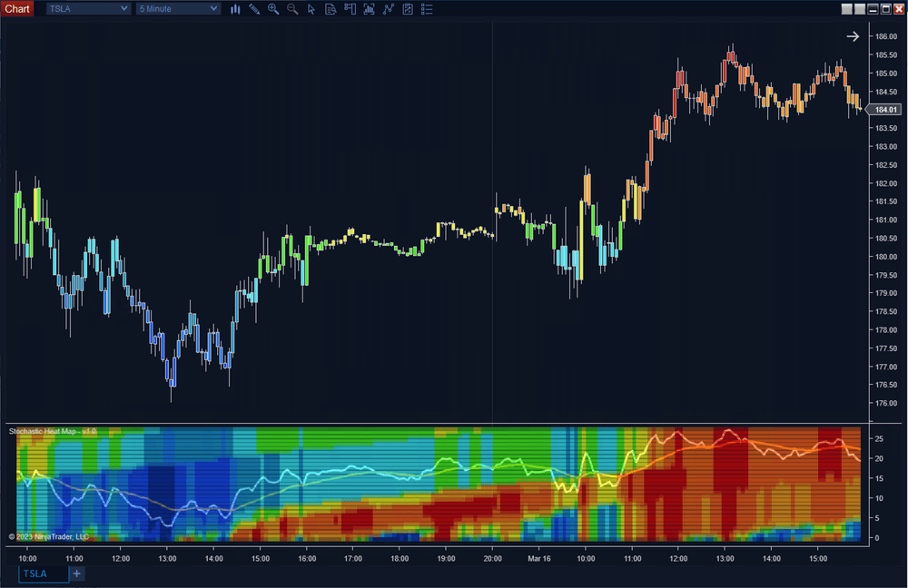
Task: Click the Zoom Out magnifier tool
Action: [x=291, y=9]
